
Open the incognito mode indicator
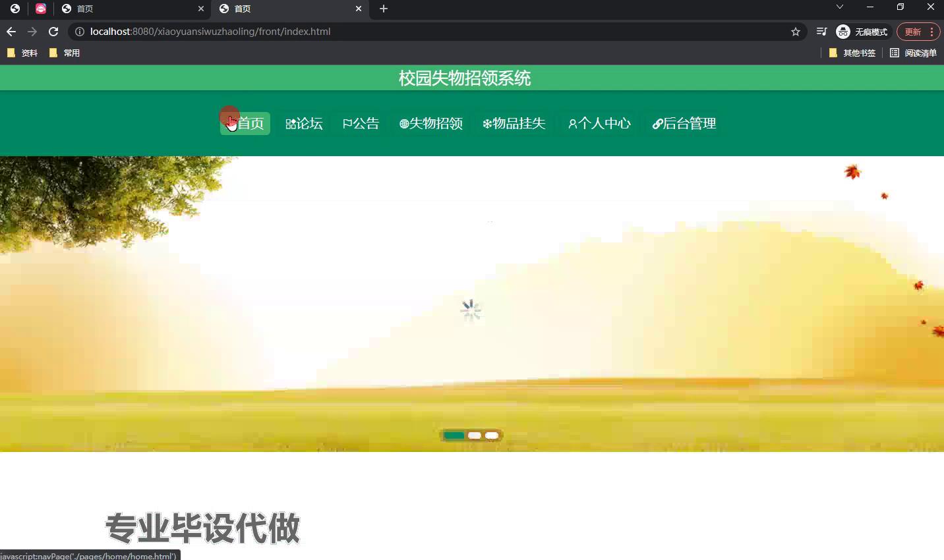[x=862, y=32]
